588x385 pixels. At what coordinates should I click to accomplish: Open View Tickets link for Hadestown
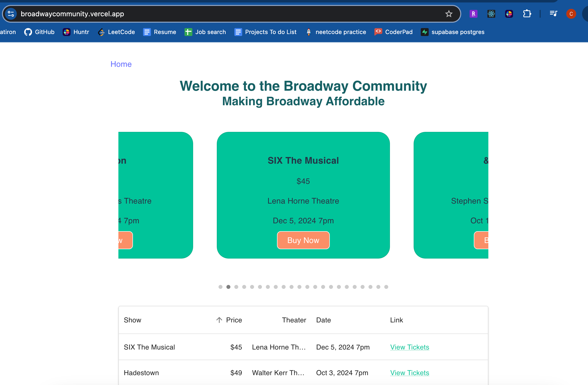(409, 373)
